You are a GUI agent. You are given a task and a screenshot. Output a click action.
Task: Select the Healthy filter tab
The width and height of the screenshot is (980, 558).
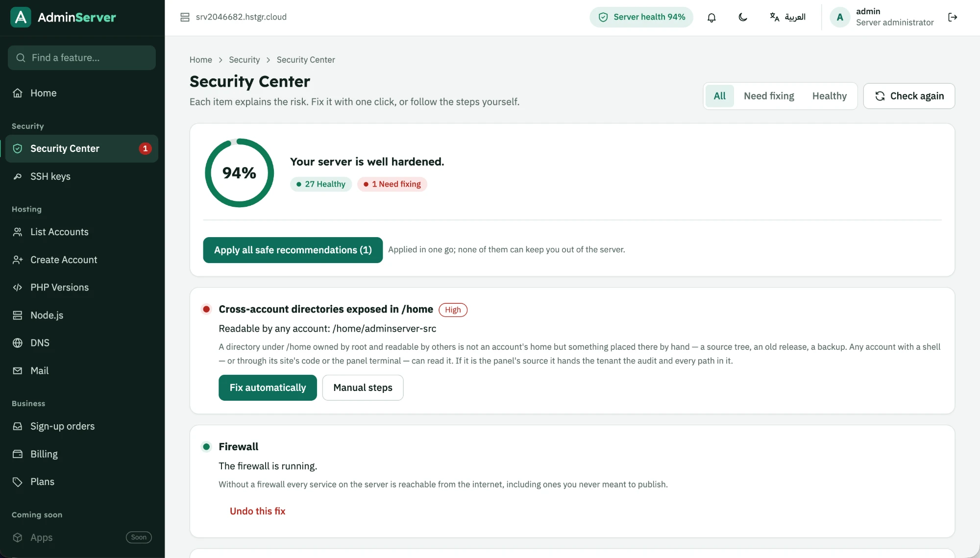(829, 96)
